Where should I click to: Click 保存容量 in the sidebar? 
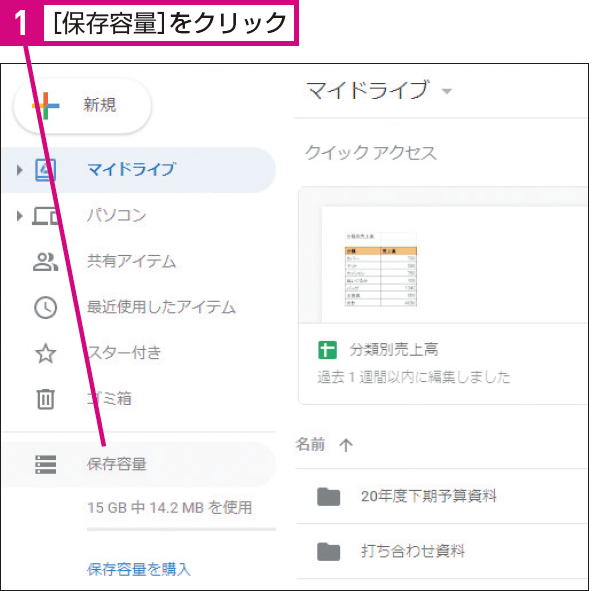(139, 464)
